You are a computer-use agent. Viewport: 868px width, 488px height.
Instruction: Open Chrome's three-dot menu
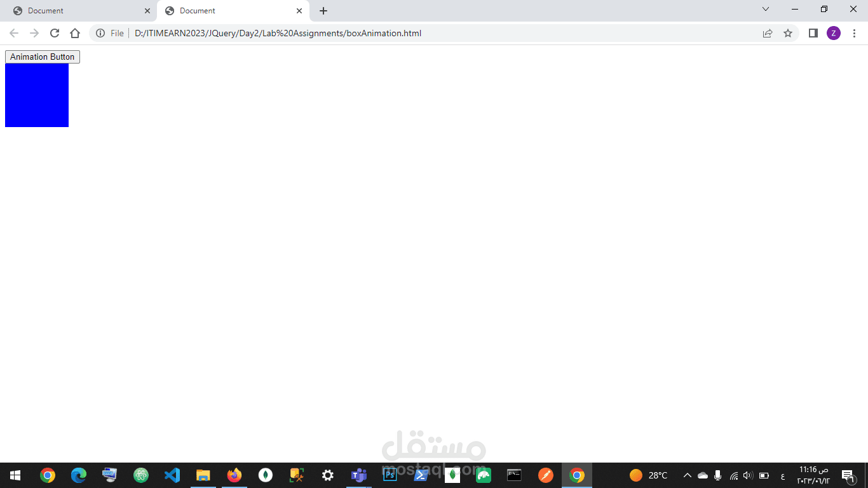coord(855,33)
